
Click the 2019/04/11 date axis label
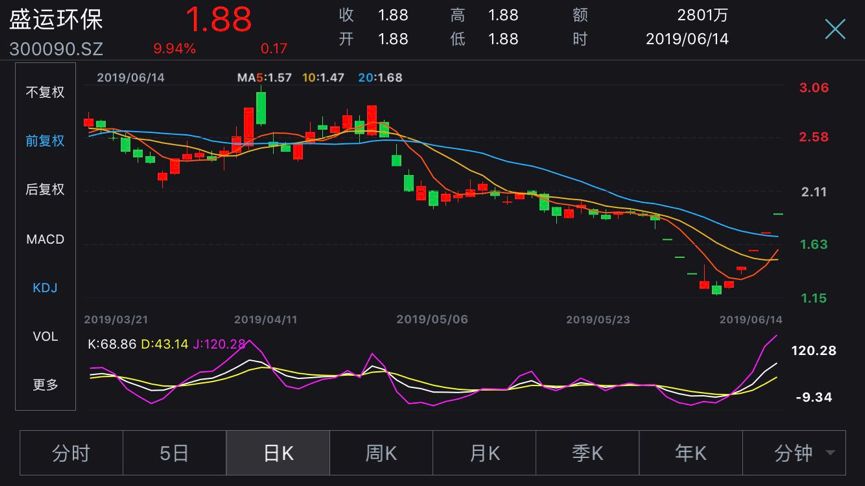click(x=265, y=319)
